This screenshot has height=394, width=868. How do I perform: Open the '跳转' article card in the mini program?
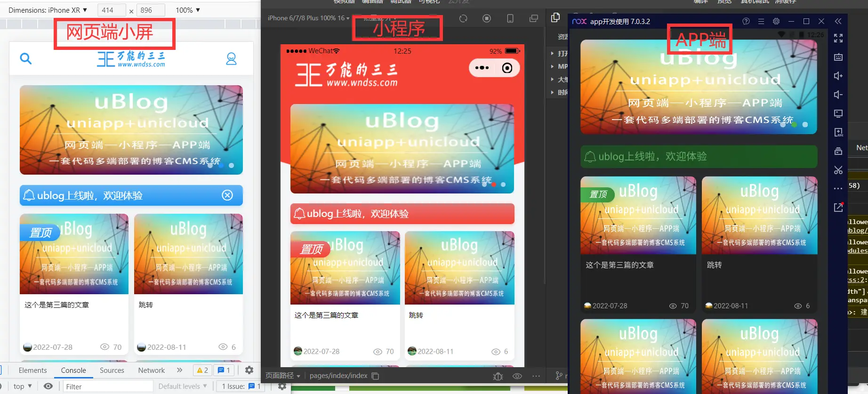click(459, 296)
